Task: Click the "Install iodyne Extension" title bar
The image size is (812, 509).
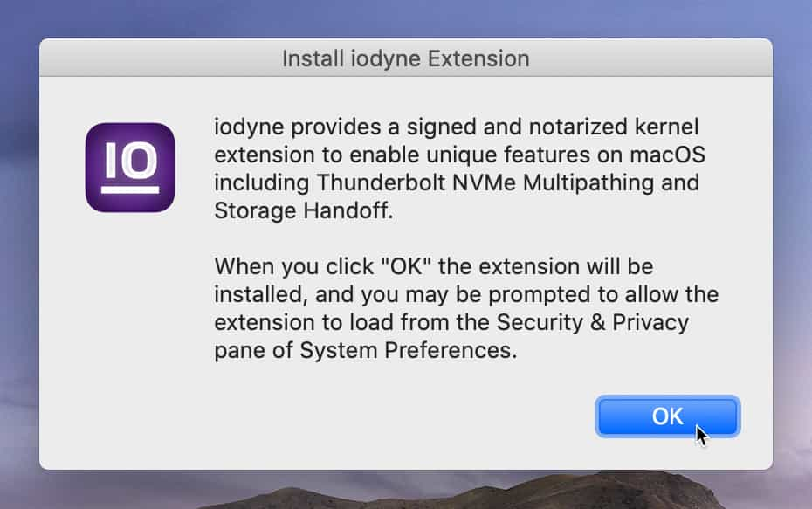Action: click(x=405, y=59)
